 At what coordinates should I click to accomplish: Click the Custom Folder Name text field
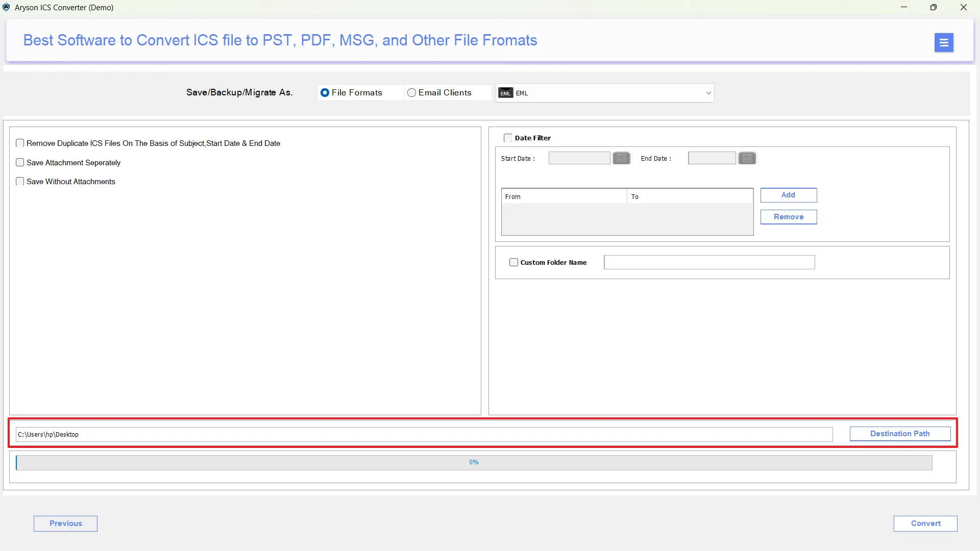709,262
